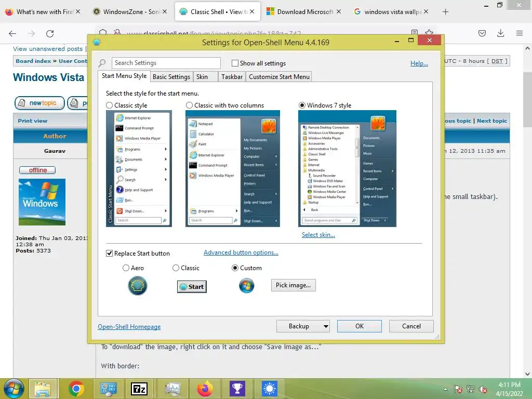Expand the Backup dropdown arrow

point(326,326)
